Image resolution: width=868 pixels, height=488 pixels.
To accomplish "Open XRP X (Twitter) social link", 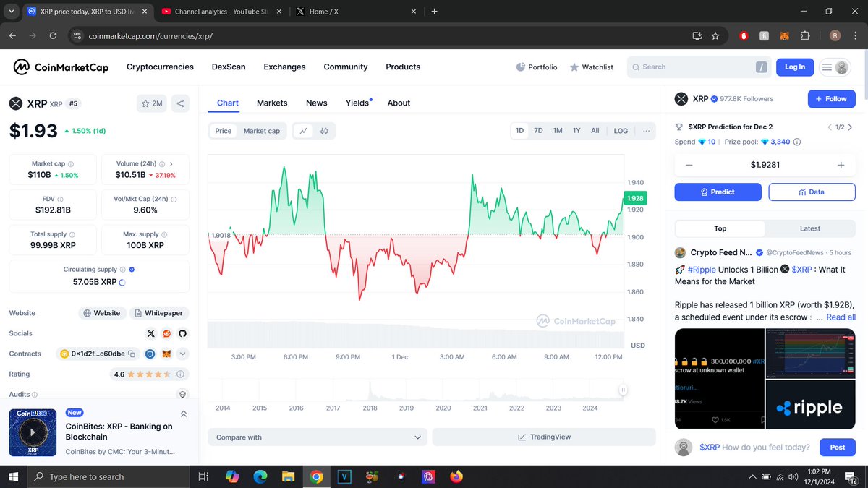I will tap(150, 333).
